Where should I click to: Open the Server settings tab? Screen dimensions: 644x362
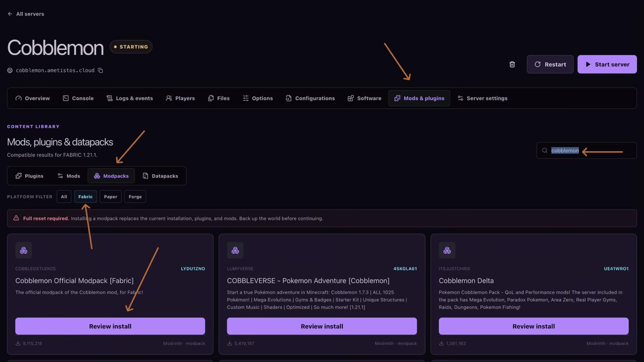(x=482, y=98)
